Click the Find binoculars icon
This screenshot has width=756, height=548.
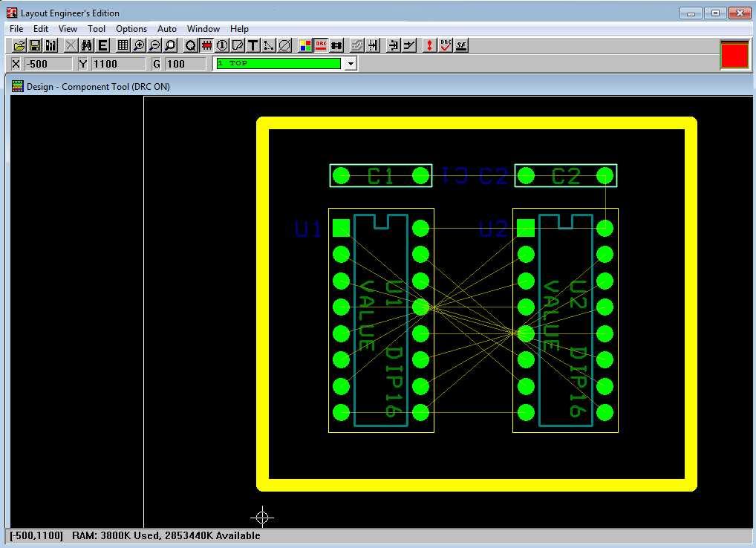pos(87,46)
